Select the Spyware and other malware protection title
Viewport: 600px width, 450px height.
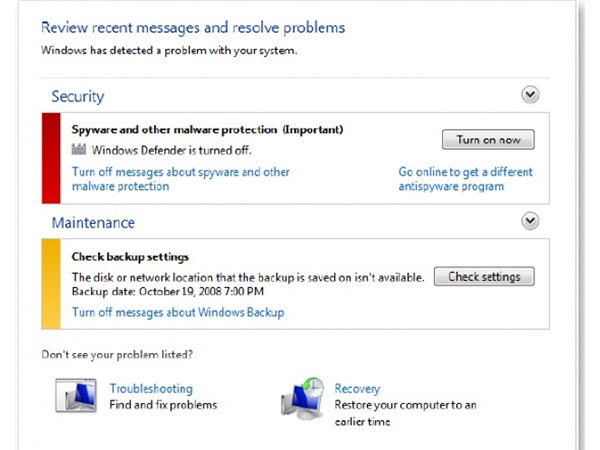point(207,130)
